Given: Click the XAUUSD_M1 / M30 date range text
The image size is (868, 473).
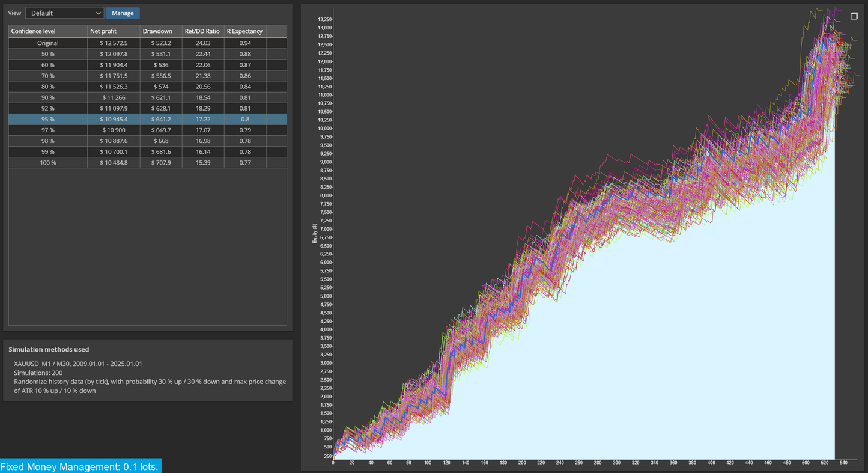Looking at the screenshot, I should [78, 364].
